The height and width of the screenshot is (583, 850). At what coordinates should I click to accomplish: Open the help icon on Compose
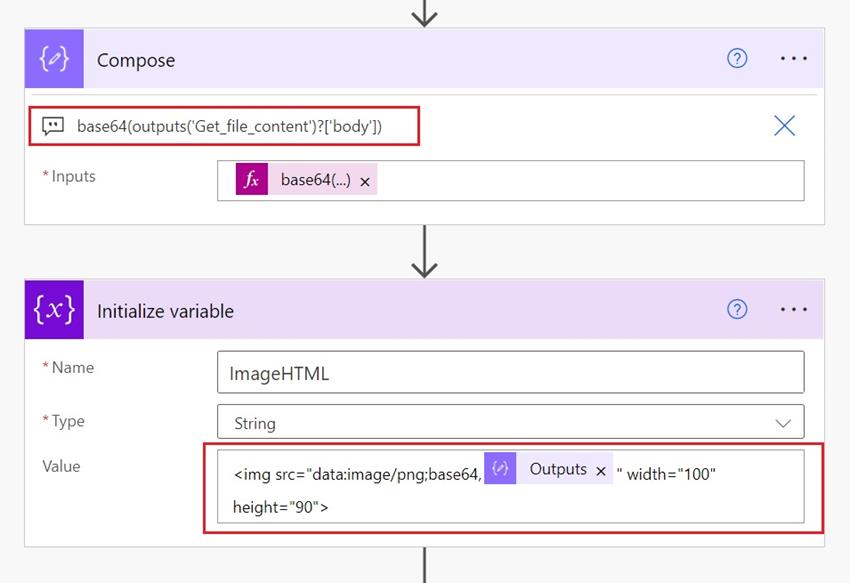pyautogui.click(x=737, y=59)
